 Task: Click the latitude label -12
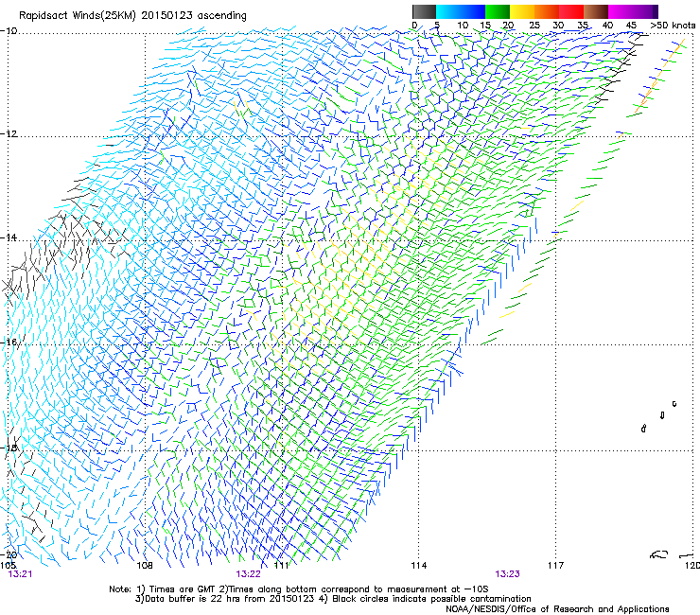(x=9, y=134)
